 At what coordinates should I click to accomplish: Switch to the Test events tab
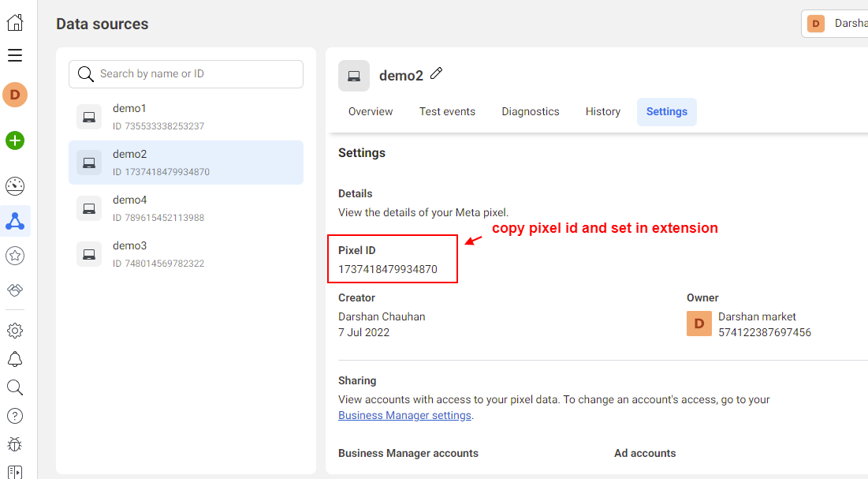[447, 111]
